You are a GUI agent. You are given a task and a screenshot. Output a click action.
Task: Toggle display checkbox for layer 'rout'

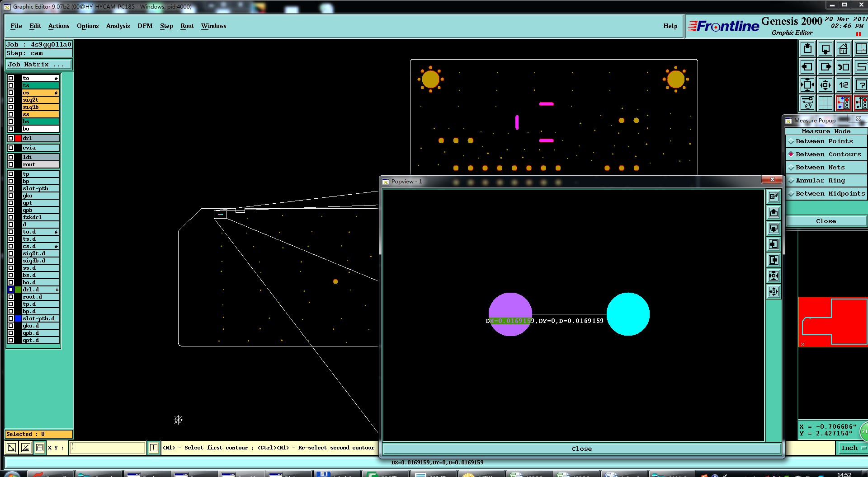click(11, 164)
